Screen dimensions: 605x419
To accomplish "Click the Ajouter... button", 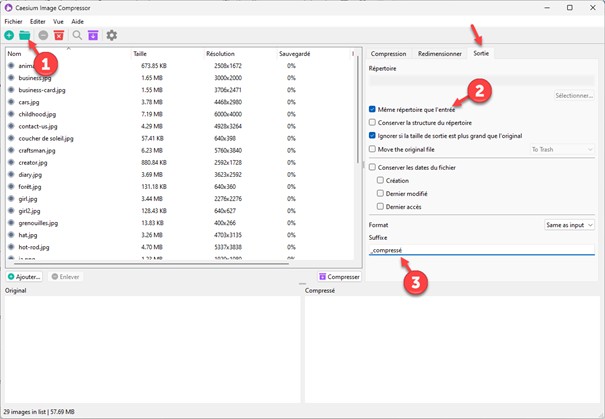I will (x=24, y=277).
